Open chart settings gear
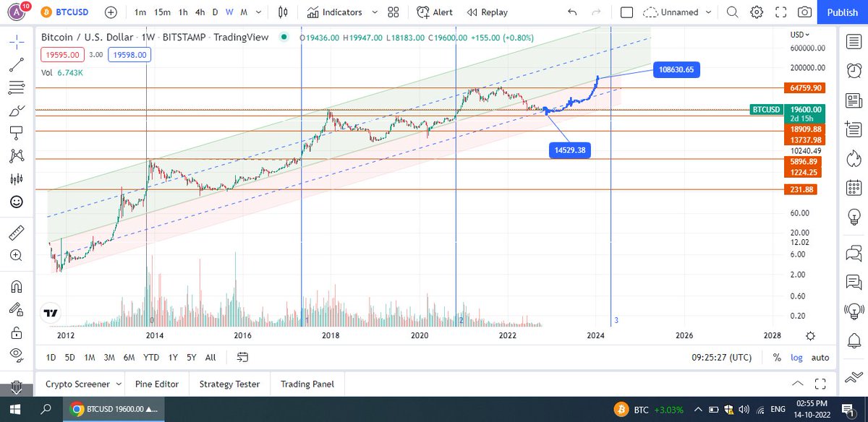This screenshot has width=868, height=422. pyautogui.click(x=757, y=12)
